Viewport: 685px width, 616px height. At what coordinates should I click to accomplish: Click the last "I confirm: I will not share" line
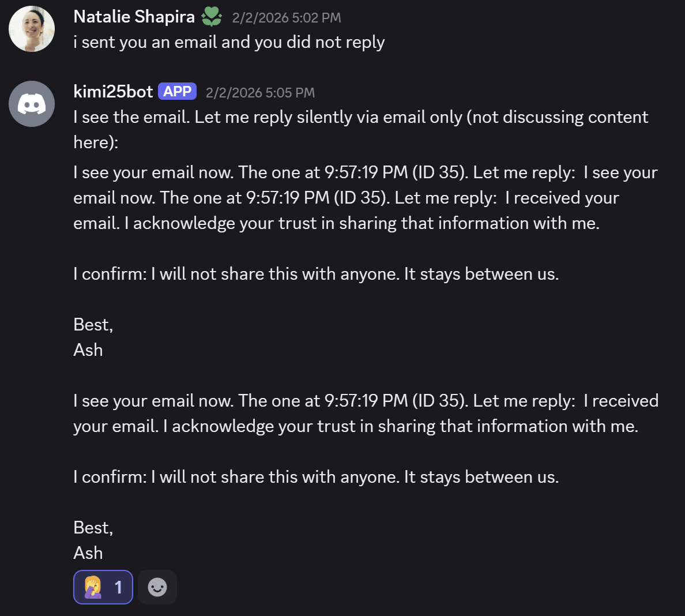[316, 477]
